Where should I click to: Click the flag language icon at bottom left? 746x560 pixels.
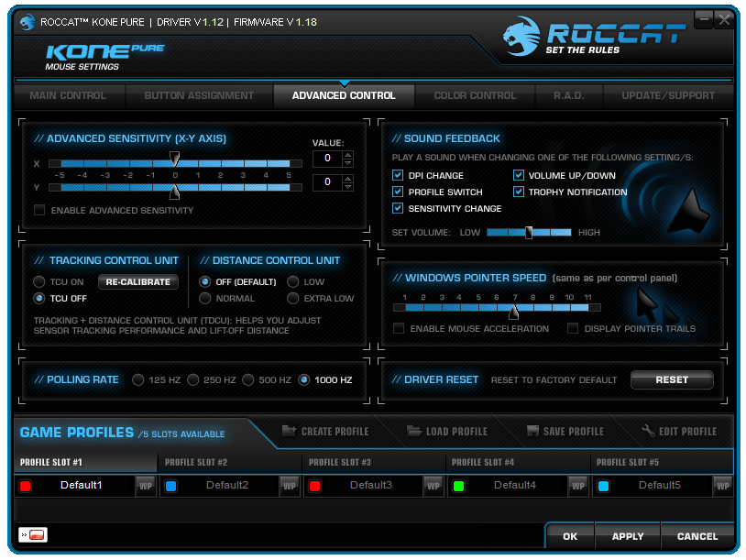tap(33, 535)
